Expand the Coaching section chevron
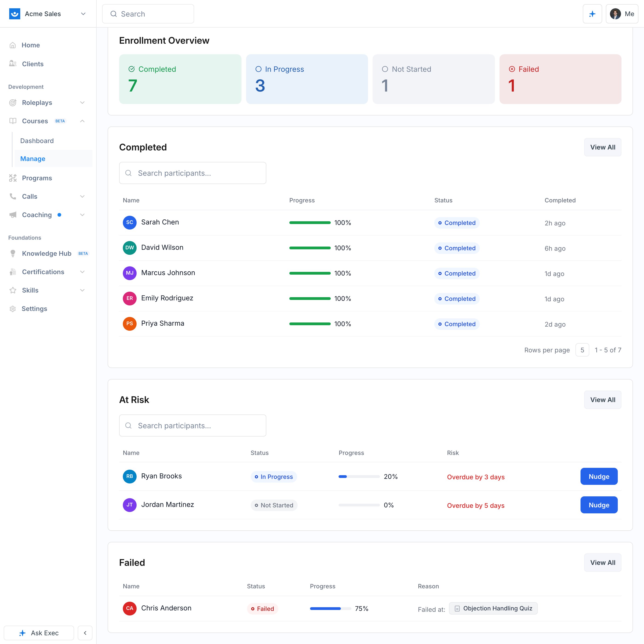This screenshot has width=644, height=644. [82, 215]
